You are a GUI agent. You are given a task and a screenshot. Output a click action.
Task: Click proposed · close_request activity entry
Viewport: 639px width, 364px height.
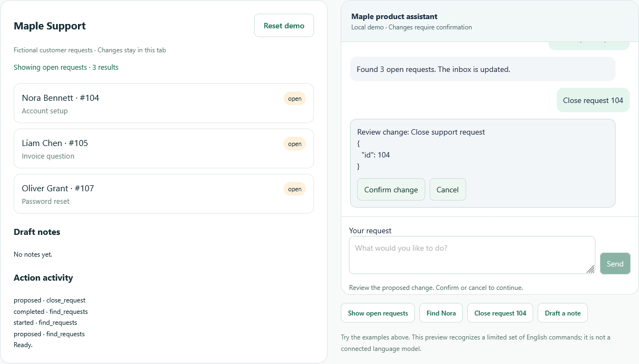50,300
